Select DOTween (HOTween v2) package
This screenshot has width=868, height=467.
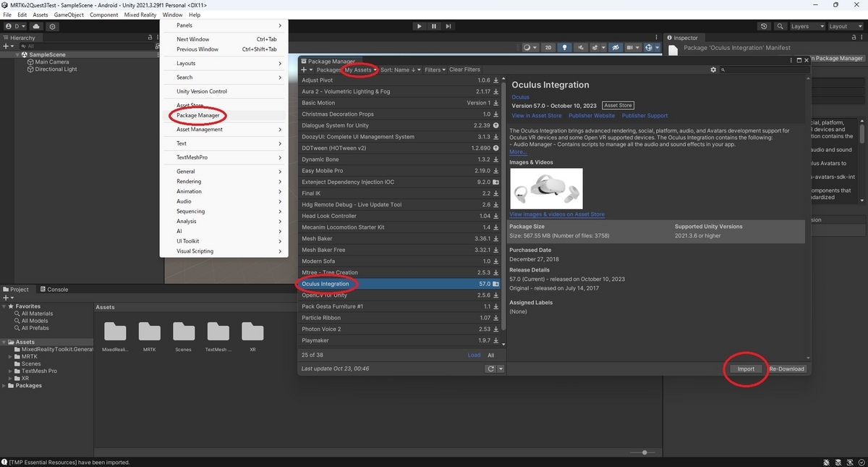coord(400,148)
